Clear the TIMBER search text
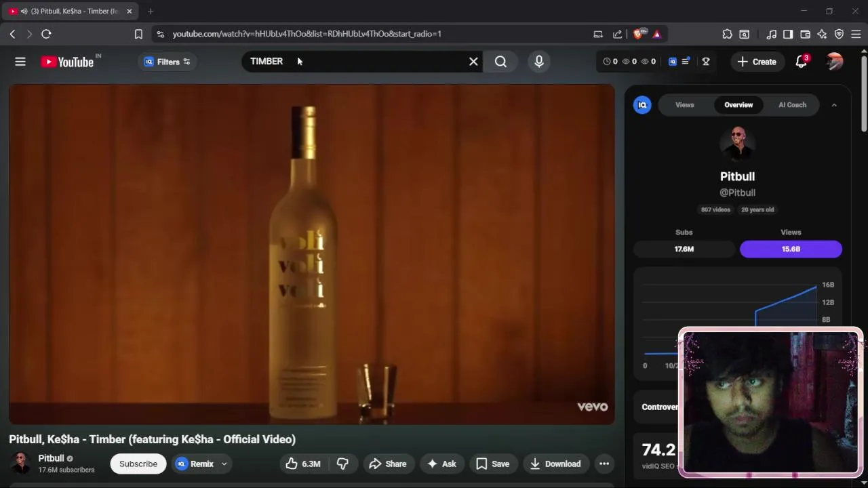The image size is (868, 488). point(473,62)
